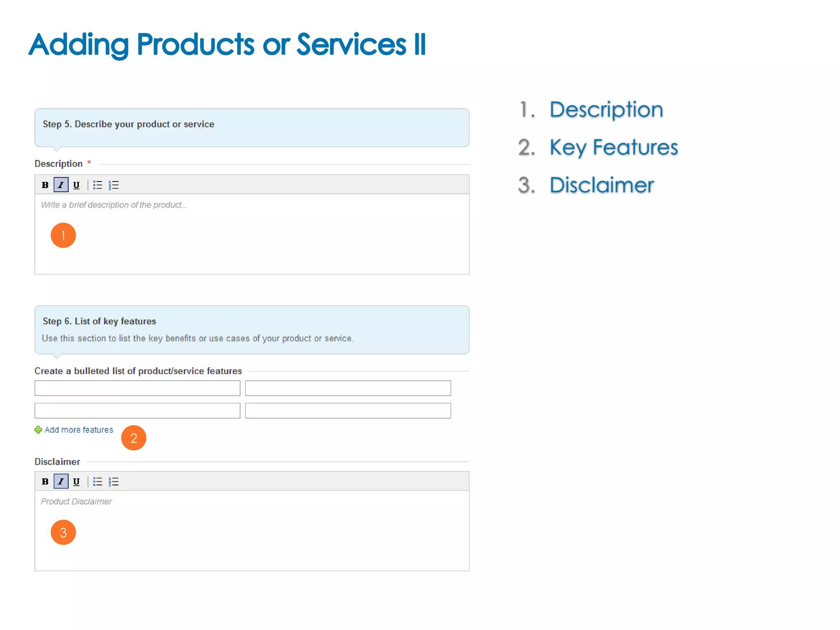Viewport: 840px width, 630px height.
Task: Click the Step 6 List of key features heading
Action: [x=99, y=321]
